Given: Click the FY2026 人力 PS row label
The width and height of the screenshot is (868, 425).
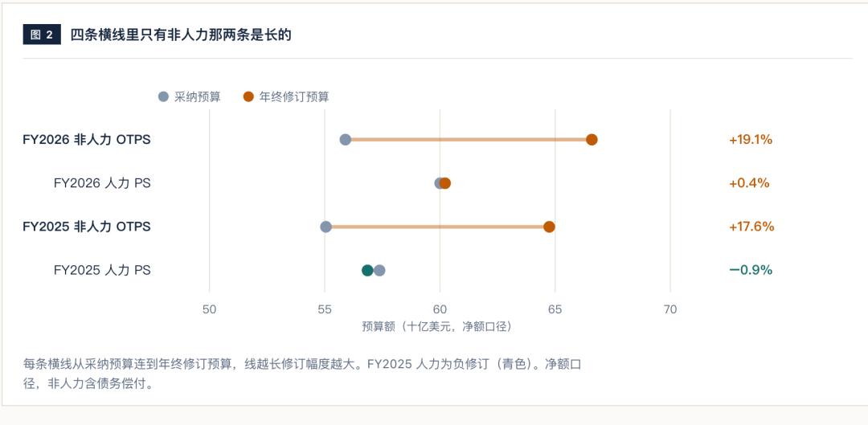Looking at the screenshot, I should (x=102, y=183).
